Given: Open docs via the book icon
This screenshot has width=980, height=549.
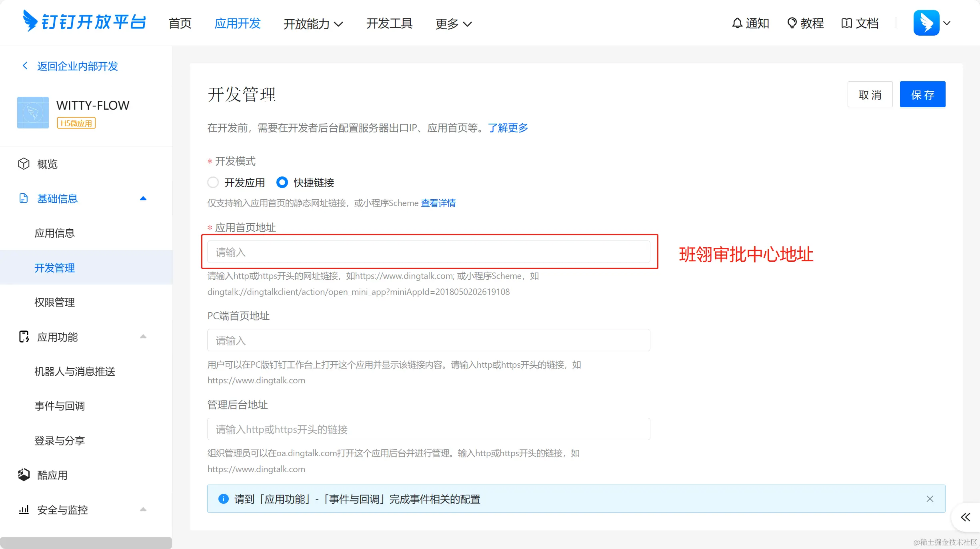Looking at the screenshot, I should [x=846, y=23].
